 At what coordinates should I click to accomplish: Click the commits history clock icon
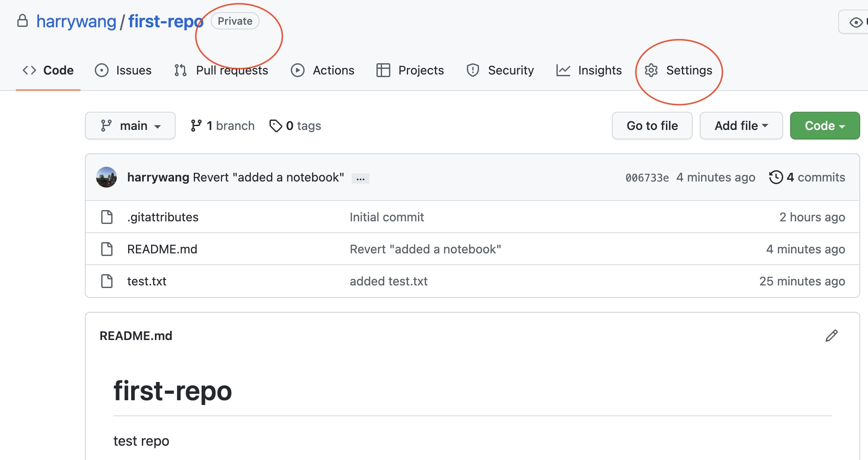pyautogui.click(x=776, y=177)
